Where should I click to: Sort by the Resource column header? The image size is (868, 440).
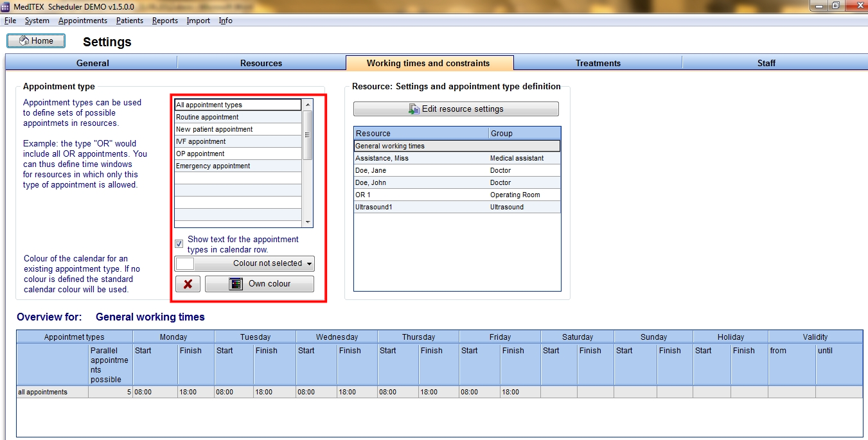[421, 133]
